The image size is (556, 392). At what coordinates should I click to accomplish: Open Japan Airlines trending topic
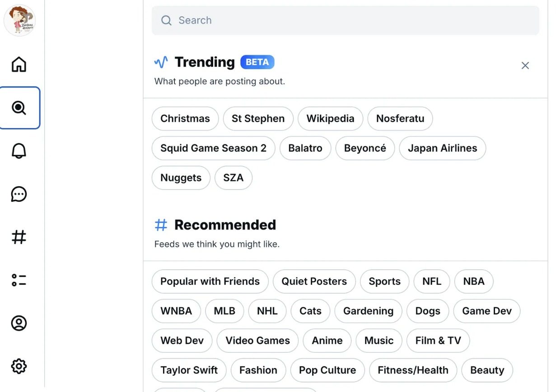pos(442,148)
